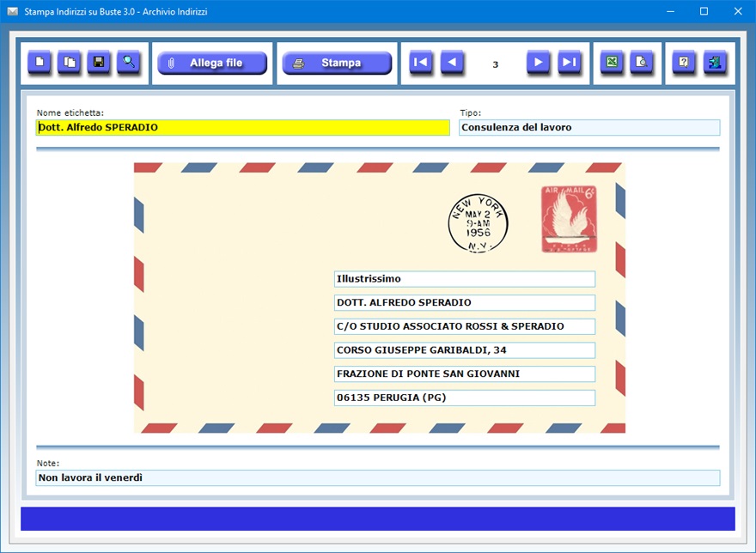Edit the Nome etichetta field
This screenshot has width=756, height=553.
pos(243,127)
